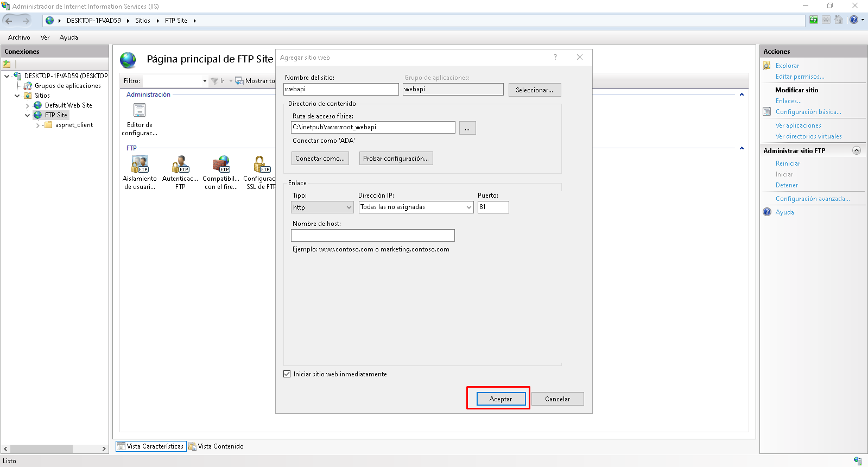Open FTP firewall compatibility icon
This screenshot has height=467, width=868.
221,165
